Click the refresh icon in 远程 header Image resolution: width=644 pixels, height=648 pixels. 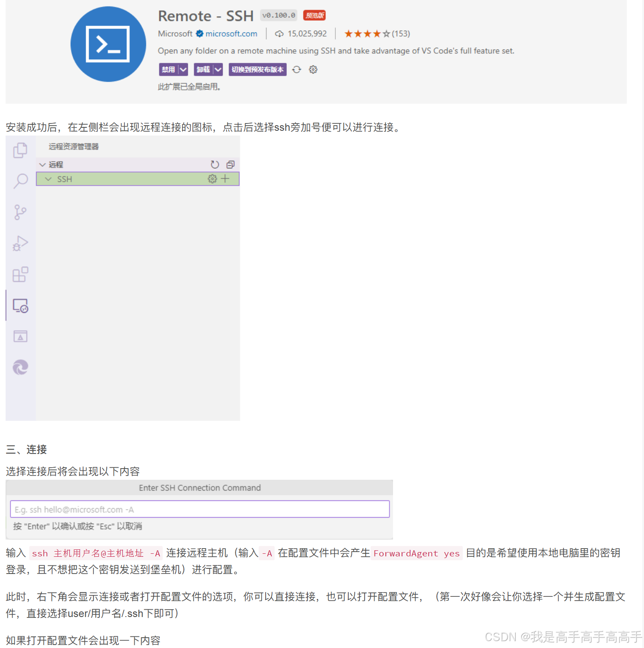click(x=215, y=164)
